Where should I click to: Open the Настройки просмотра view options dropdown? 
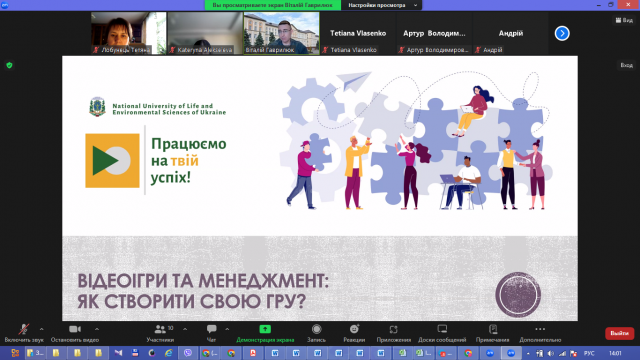click(382, 5)
